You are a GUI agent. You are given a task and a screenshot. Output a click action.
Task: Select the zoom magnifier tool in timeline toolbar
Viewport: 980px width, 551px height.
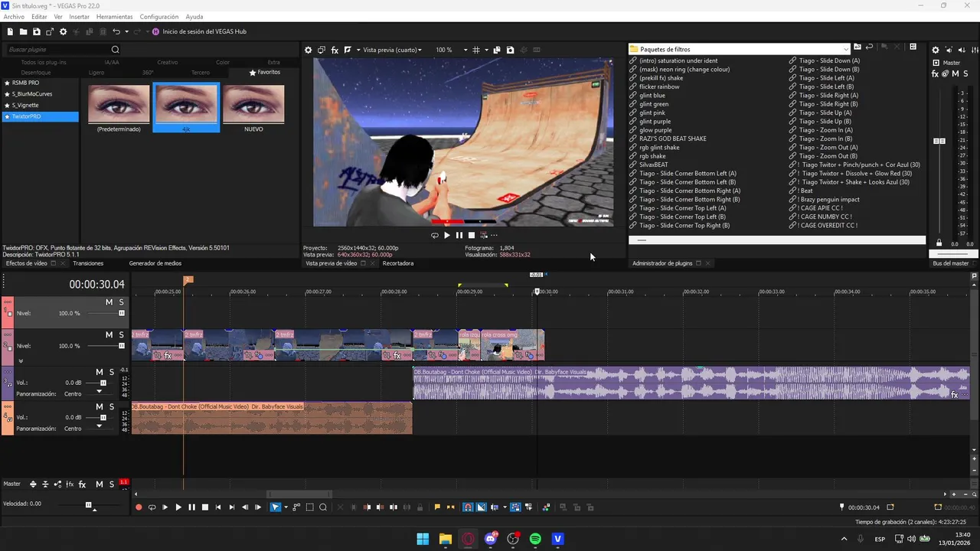point(323,507)
